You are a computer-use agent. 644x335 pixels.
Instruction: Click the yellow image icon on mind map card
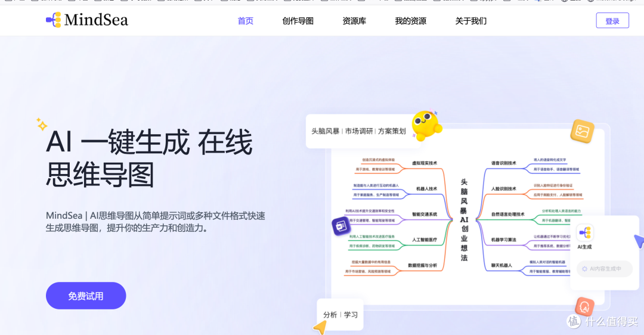pos(583,131)
